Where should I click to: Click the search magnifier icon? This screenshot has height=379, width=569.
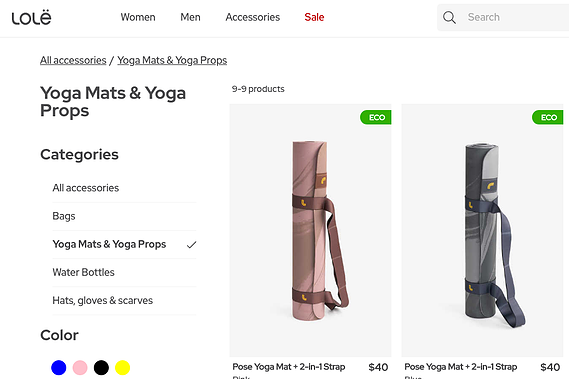point(449,17)
